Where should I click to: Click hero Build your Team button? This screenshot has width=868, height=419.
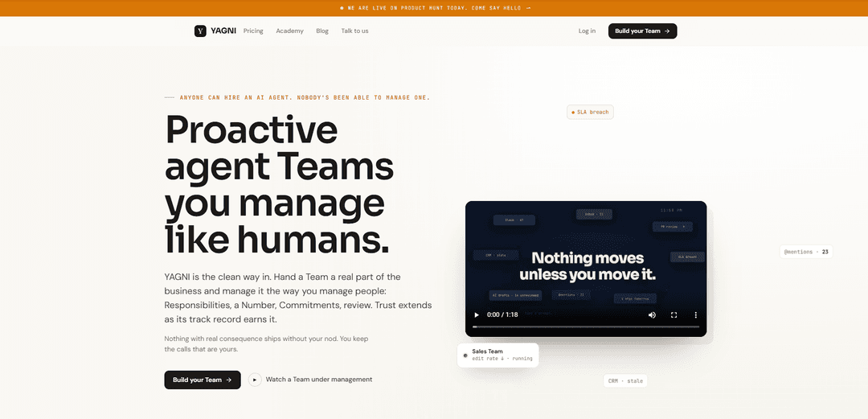(203, 380)
